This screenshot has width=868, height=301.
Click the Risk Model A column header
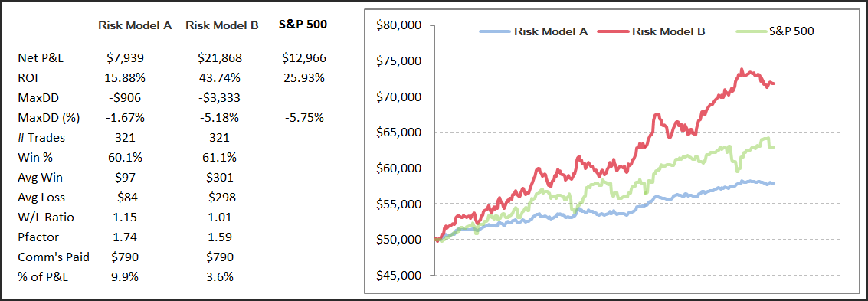(133, 26)
